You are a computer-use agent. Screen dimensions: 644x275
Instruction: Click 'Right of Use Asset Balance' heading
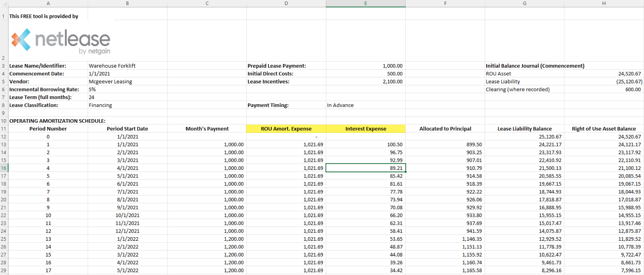click(604, 129)
